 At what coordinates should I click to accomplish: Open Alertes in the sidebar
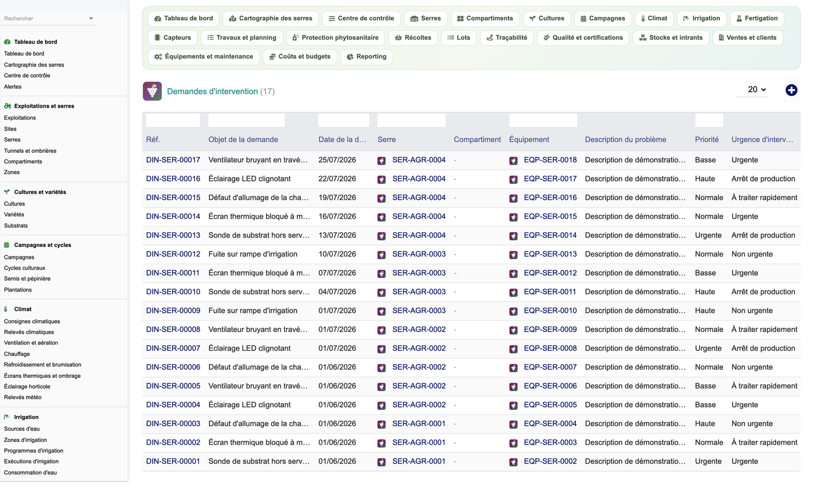point(13,87)
